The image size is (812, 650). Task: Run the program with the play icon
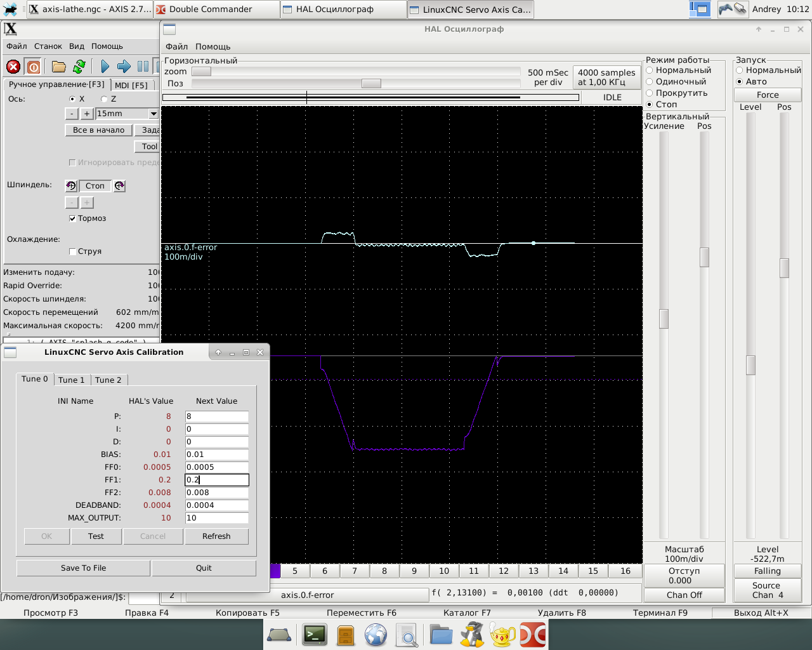pos(105,67)
